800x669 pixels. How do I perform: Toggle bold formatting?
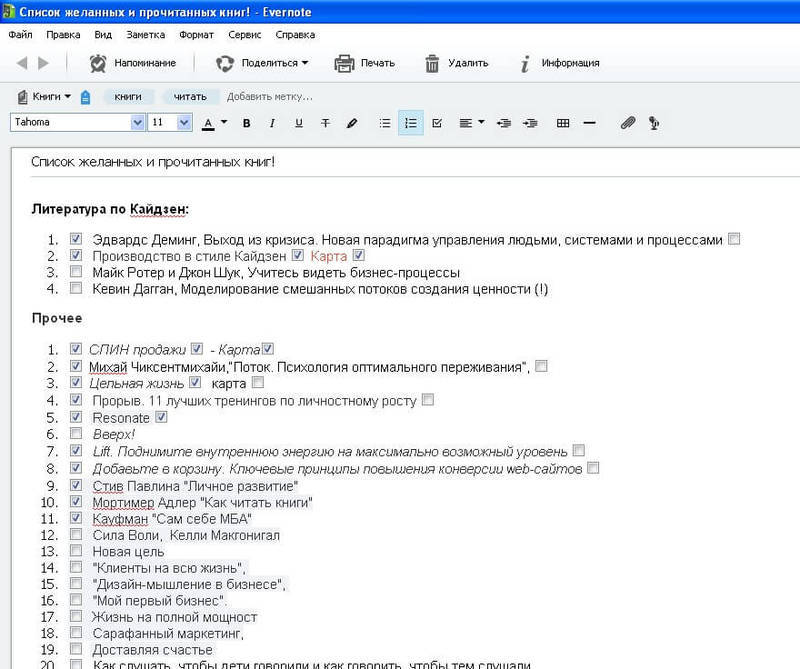(246, 123)
